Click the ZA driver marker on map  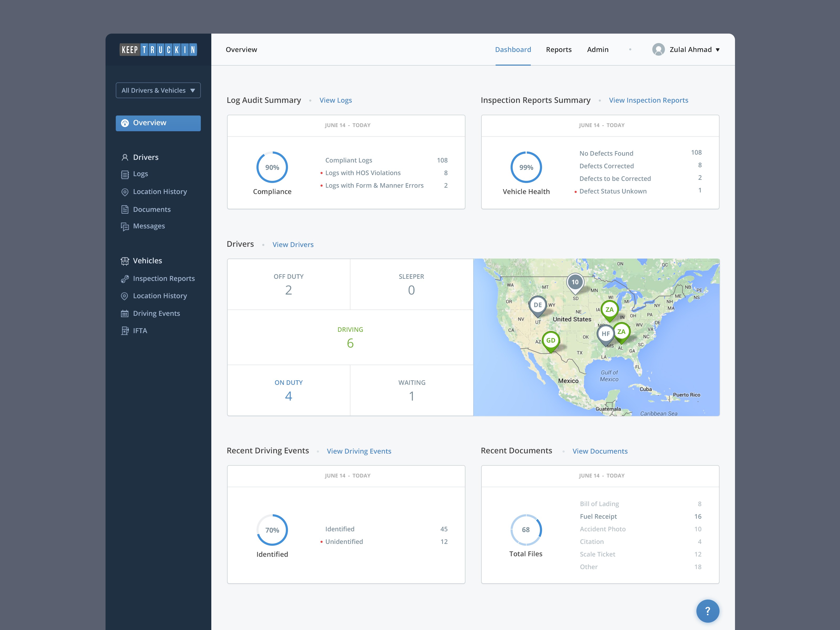pos(610,310)
